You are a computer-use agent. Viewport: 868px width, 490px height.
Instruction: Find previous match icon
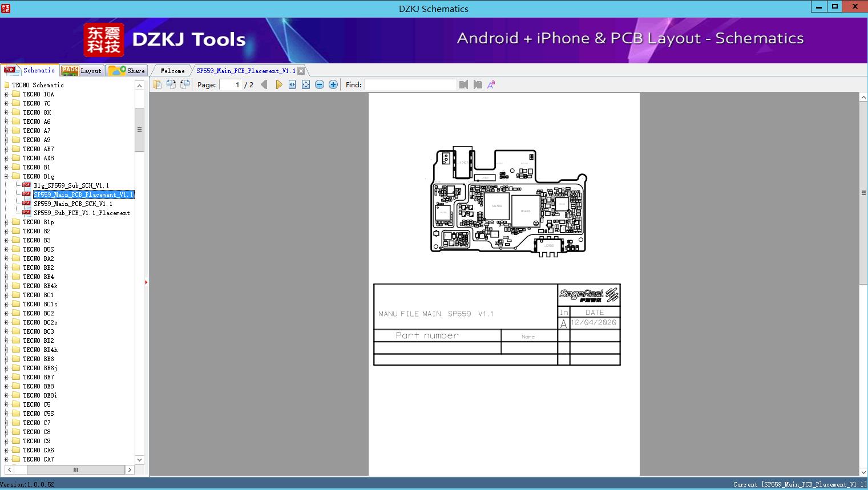pyautogui.click(x=463, y=84)
